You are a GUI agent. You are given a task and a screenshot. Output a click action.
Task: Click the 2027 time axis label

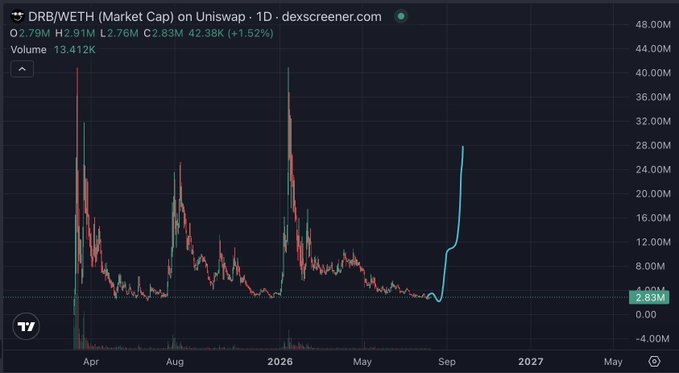pyautogui.click(x=531, y=361)
